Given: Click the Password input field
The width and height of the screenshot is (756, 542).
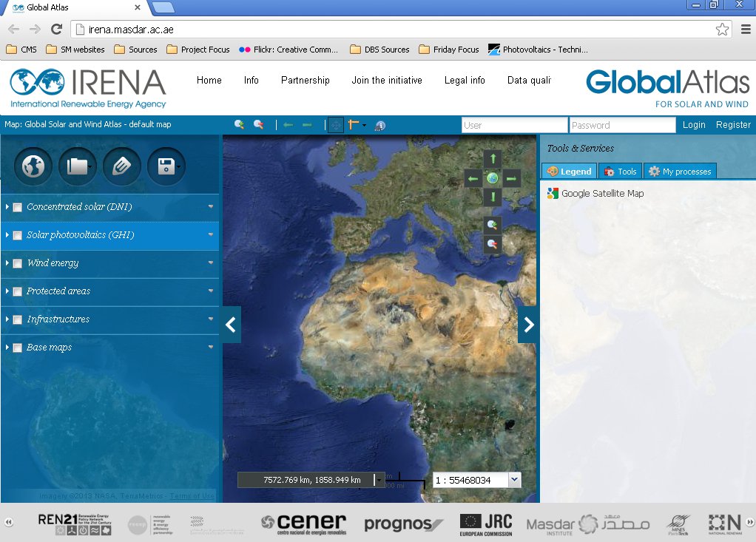Looking at the screenshot, I should point(622,125).
